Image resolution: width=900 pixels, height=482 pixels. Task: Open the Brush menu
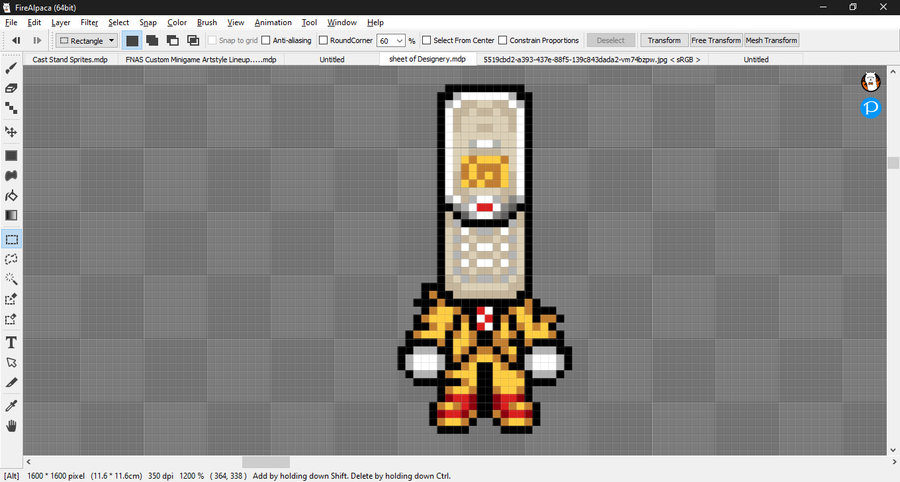pyautogui.click(x=207, y=22)
